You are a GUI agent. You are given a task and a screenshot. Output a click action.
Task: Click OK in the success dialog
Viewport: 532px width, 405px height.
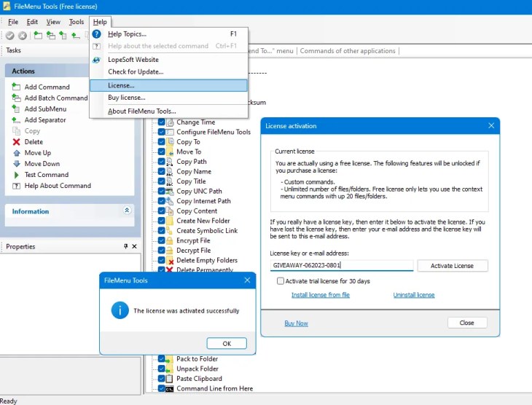227,344
